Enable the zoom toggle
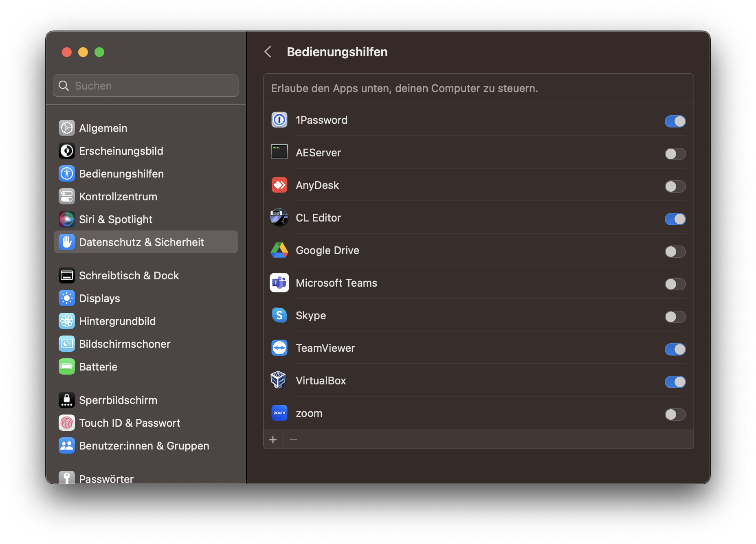This screenshot has height=544, width=756. coord(675,414)
